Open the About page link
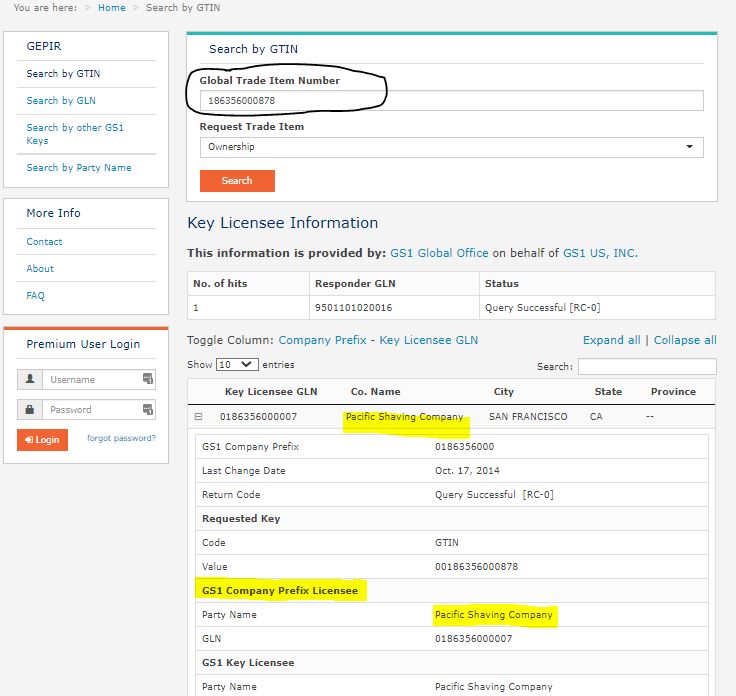The height and width of the screenshot is (696, 736). click(x=40, y=268)
